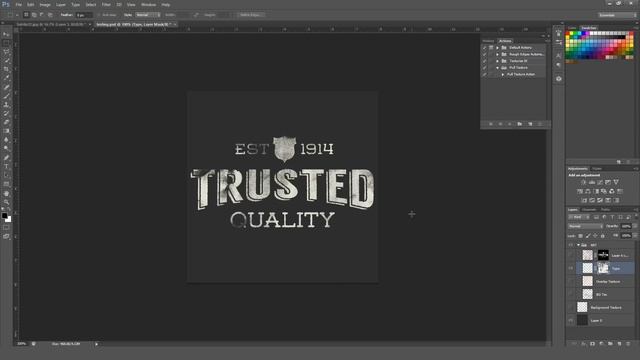Select the Move tool
This screenshot has height=360, width=640.
click(x=6, y=35)
